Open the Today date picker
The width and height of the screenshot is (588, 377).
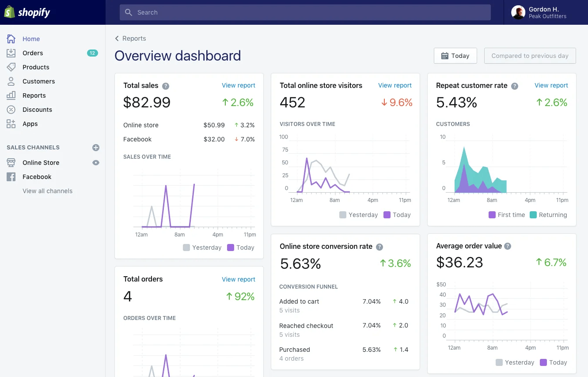(x=455, y=56)
